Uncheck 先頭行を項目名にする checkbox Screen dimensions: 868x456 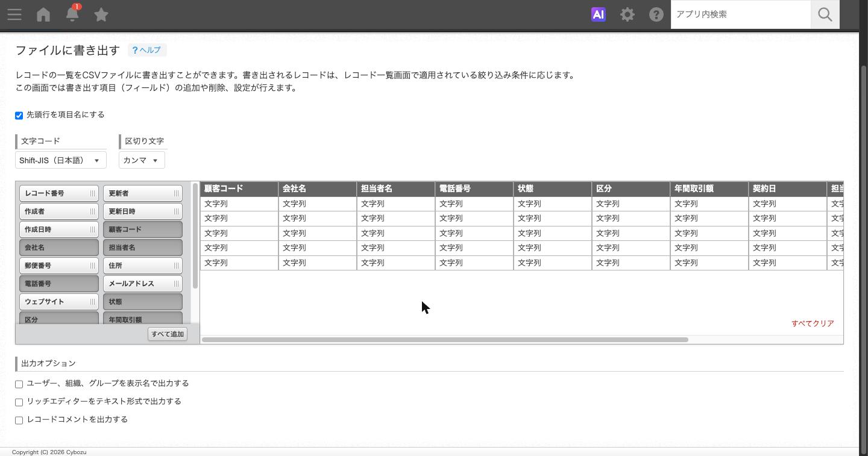click(19, 115)
